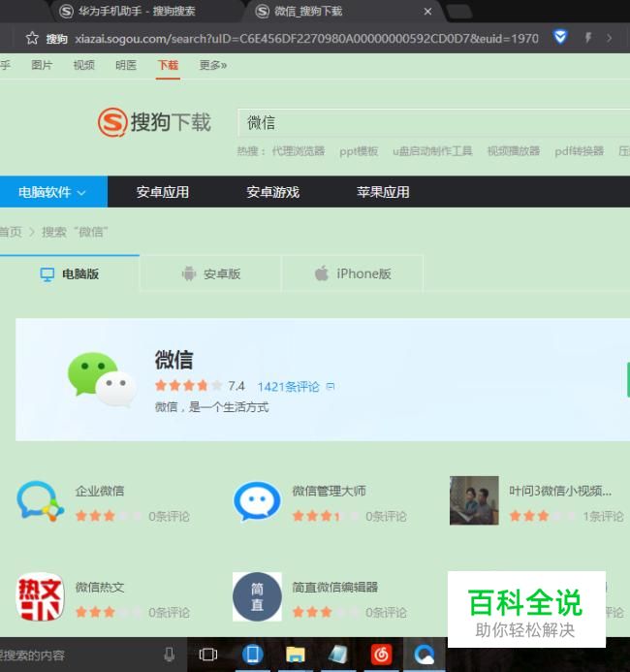The height and width of the screenshot is (672, 630).
Task: Click the 搜狗下载 logo
Action: (154, 122)
